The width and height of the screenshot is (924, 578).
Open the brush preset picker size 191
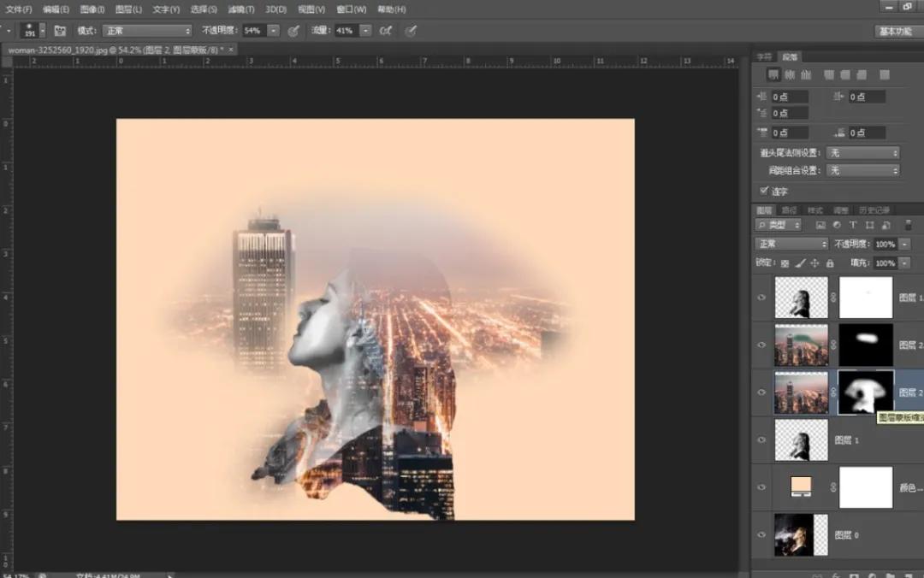click(x=33, y=31)
